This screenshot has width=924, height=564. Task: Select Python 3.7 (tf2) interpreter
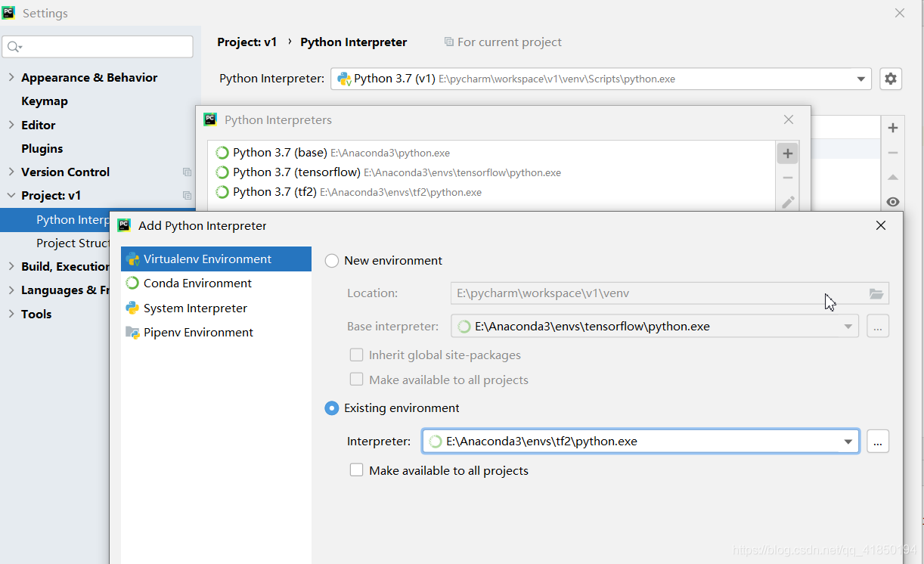coord(491,192)
